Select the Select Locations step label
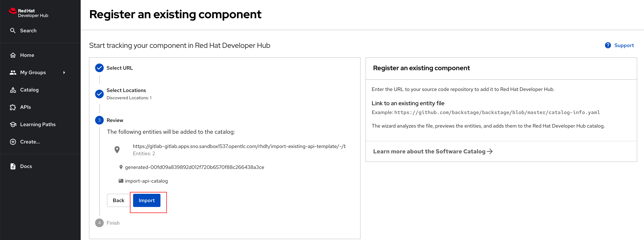 pyautogui.click(x=126, y=90)
